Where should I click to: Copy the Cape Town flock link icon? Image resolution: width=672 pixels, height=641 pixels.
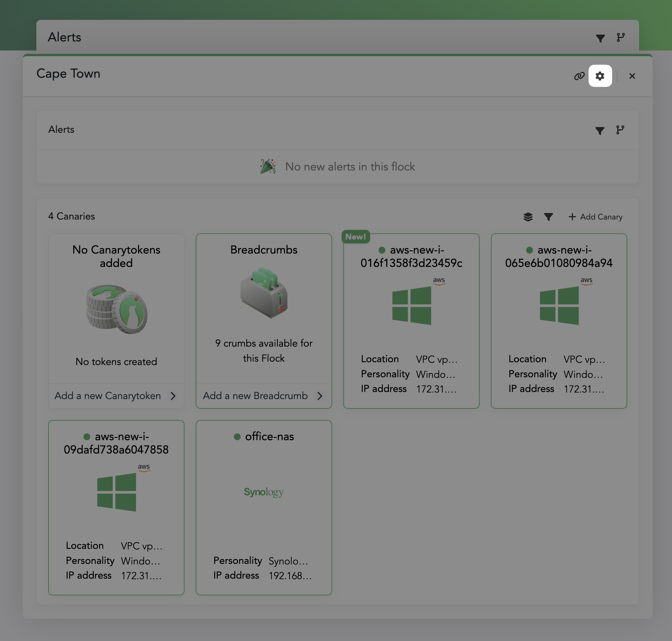point(579,76)
